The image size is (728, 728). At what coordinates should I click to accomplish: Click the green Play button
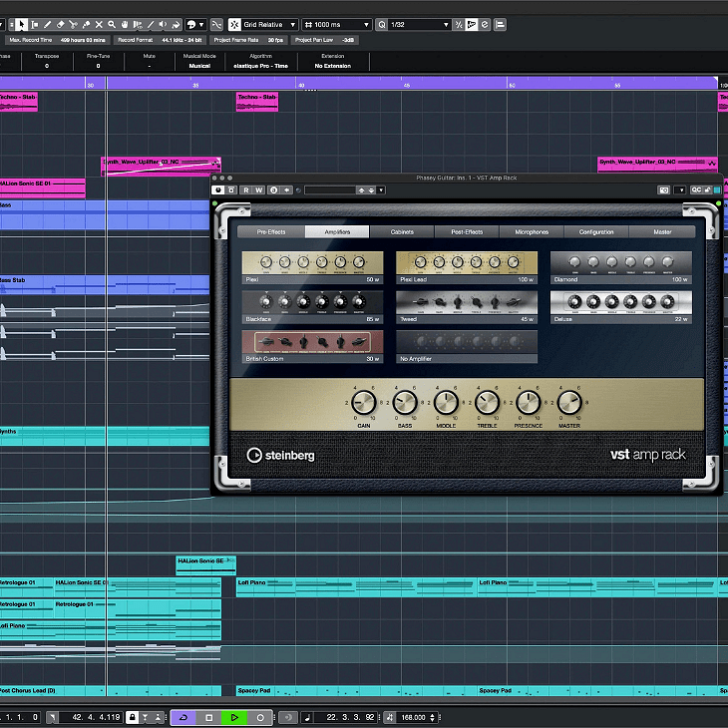click(234, 717)
